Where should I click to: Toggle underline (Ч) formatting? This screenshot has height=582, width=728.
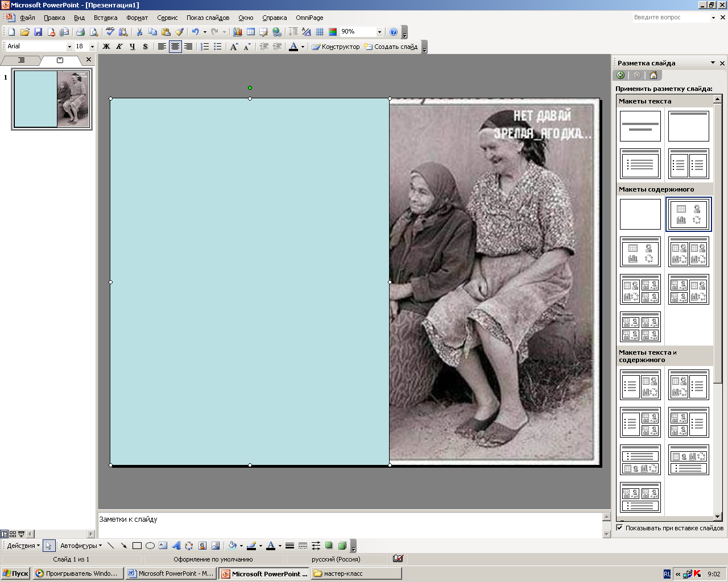(133, 47)
